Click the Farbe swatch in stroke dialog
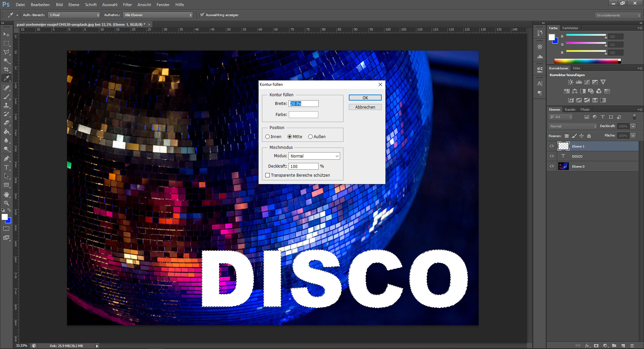 pyautogui.click(x=303, y=115)
